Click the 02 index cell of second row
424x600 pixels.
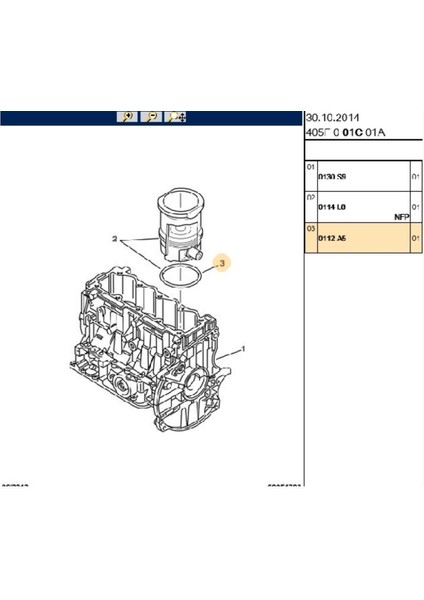(x=311, y=207)
